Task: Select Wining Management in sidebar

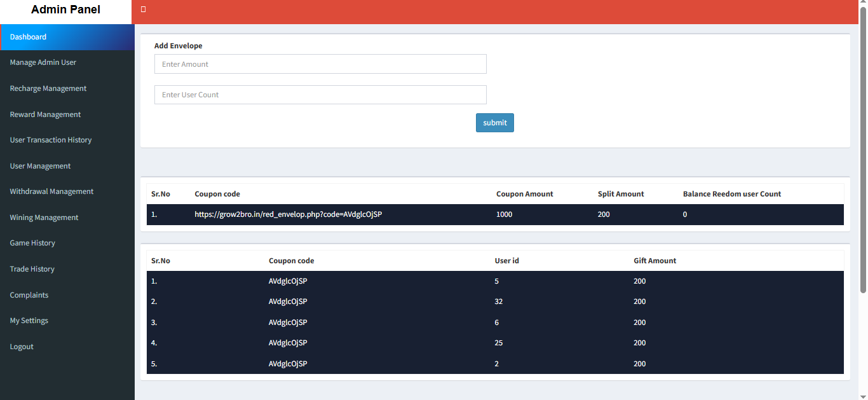Action: click(44, 217)
